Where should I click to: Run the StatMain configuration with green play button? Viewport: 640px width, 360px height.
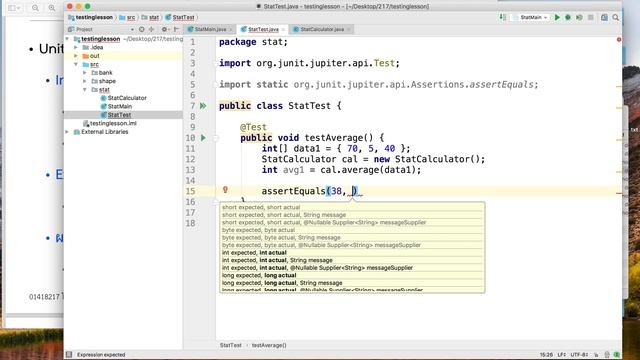coord(557,18)
